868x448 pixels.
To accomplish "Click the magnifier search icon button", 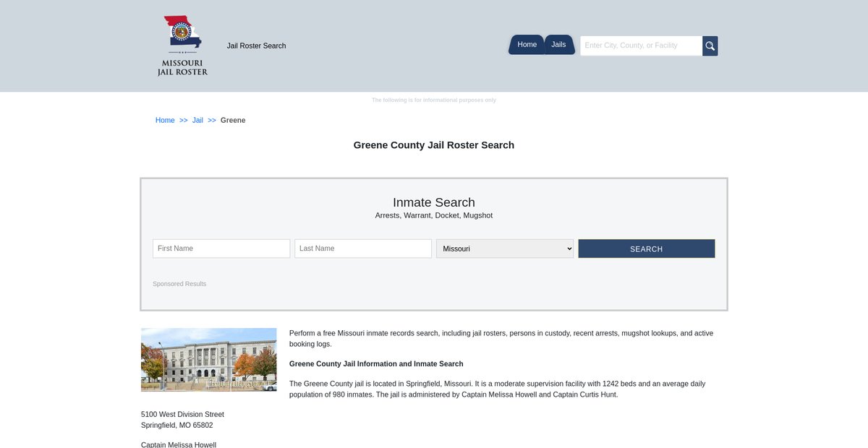I will coord(710,46).
